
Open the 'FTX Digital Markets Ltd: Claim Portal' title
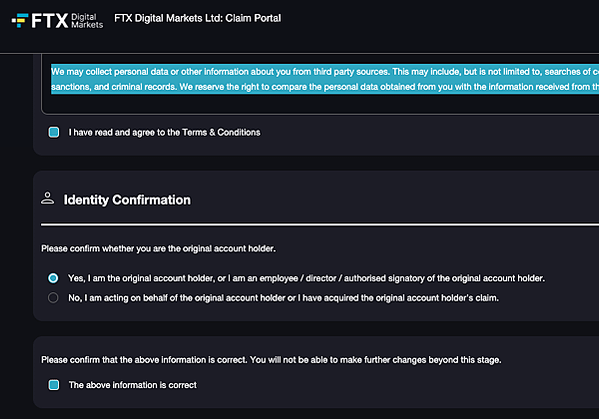pos(198,18)
